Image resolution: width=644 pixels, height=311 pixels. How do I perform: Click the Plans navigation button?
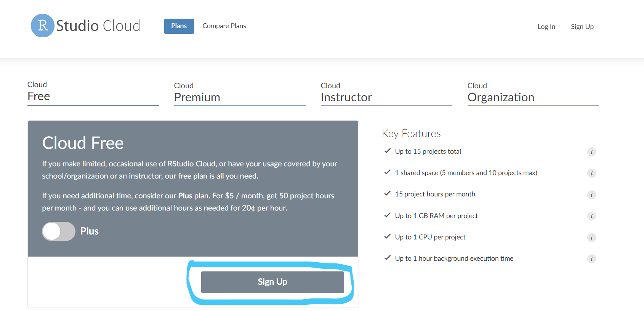179,26
